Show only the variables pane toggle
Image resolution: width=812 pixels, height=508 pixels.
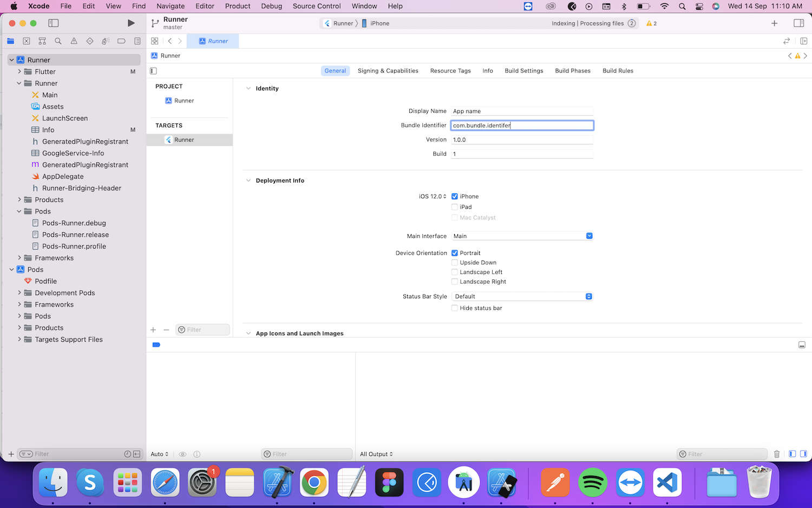click(x=792, y=454)
